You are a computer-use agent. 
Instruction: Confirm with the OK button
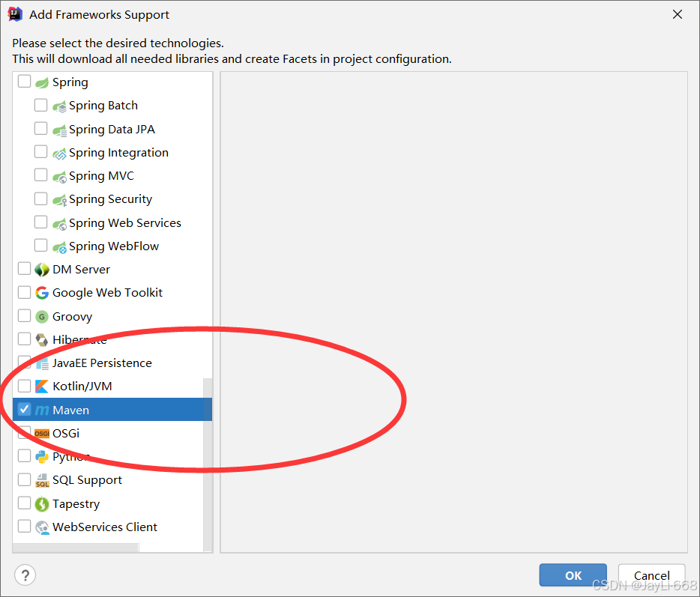pos(573,575)
